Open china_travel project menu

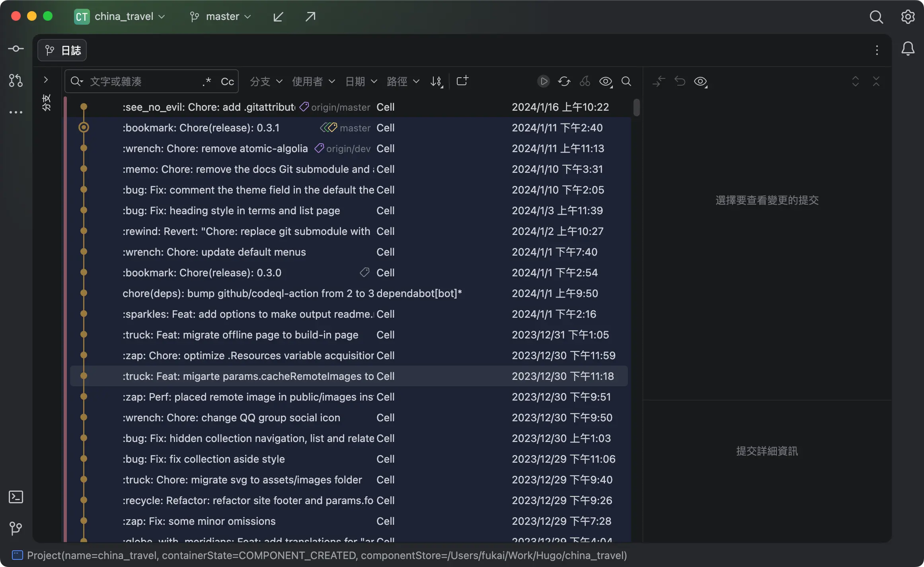point(119,17)
